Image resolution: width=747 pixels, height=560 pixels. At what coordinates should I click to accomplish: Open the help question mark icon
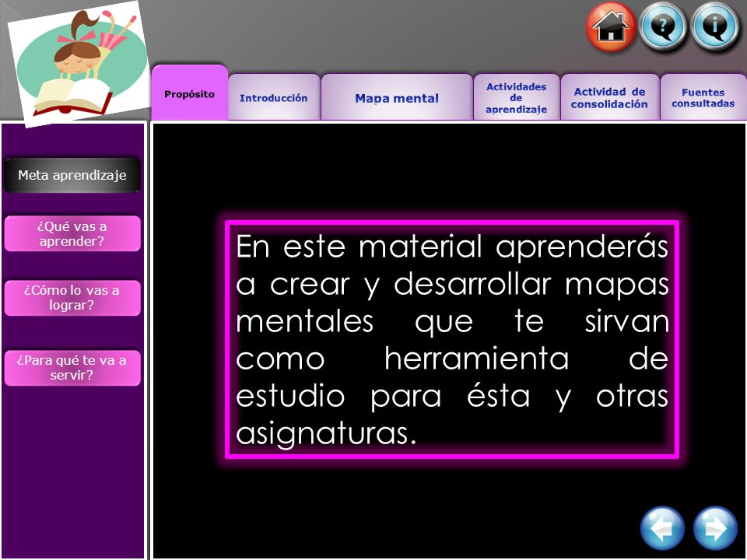pyautogui.click(x=663, y=27)
